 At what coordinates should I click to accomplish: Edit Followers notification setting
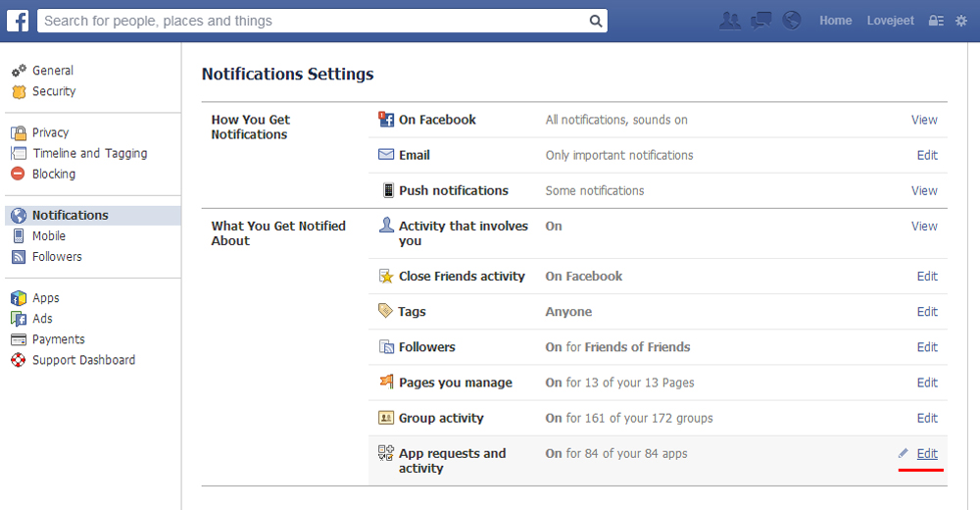(927, 346)
